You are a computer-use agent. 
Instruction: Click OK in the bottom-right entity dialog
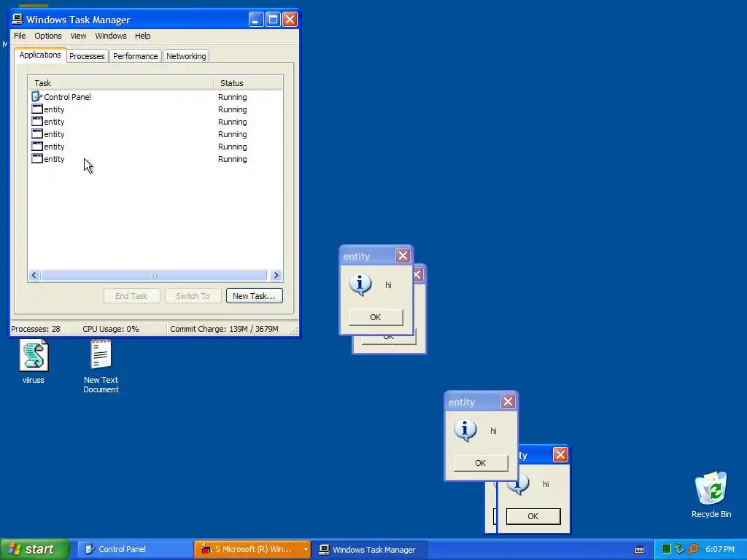tap(533, 516)
